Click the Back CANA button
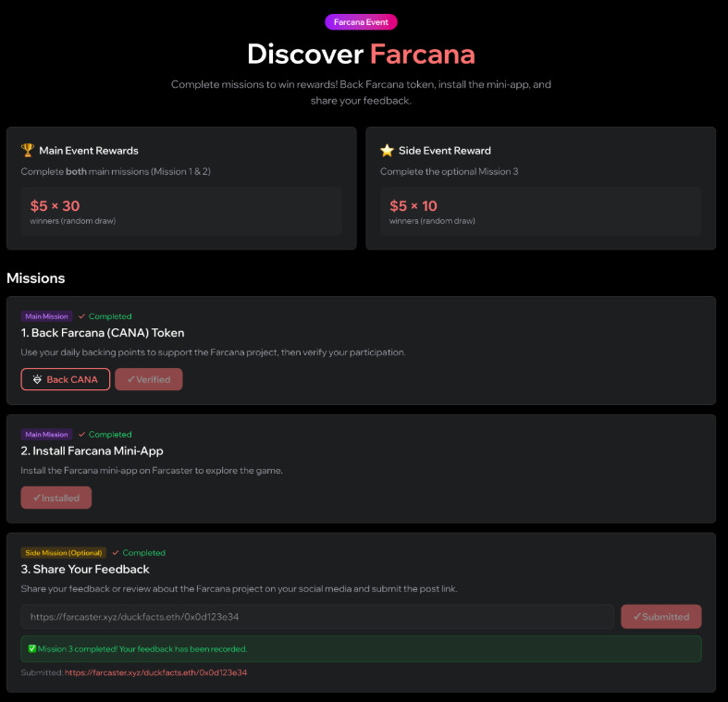Image resolution: width=728 pixels, height=702 pixels. tap(66, 379)
